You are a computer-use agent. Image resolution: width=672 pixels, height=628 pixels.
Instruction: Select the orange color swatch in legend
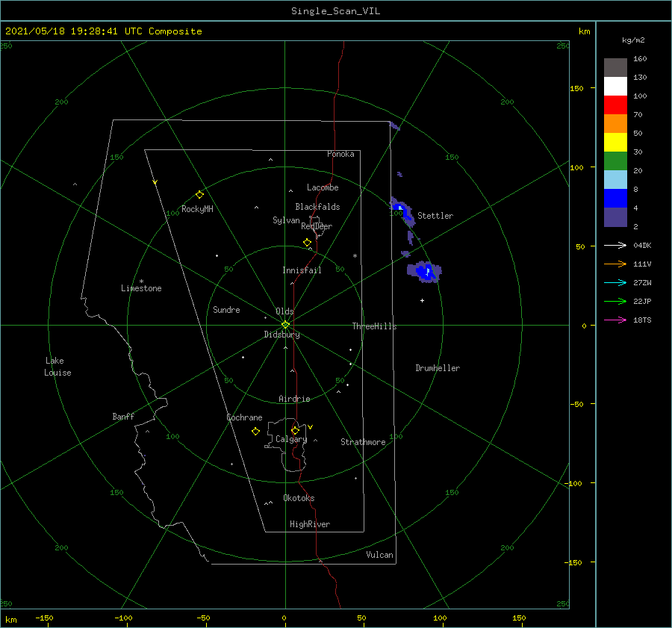coord(615,124)
